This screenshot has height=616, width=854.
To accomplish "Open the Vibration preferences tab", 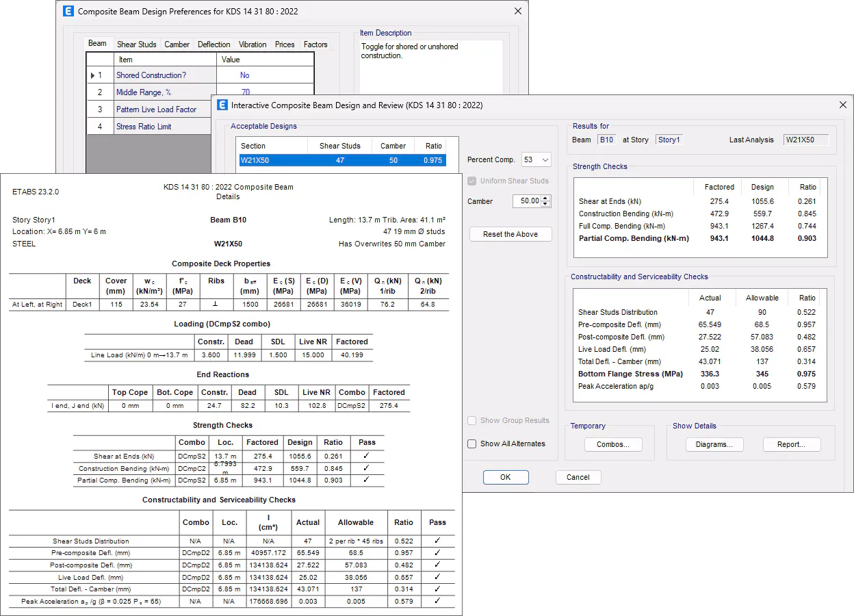I will pyautogui.click(x=253, y=44).
